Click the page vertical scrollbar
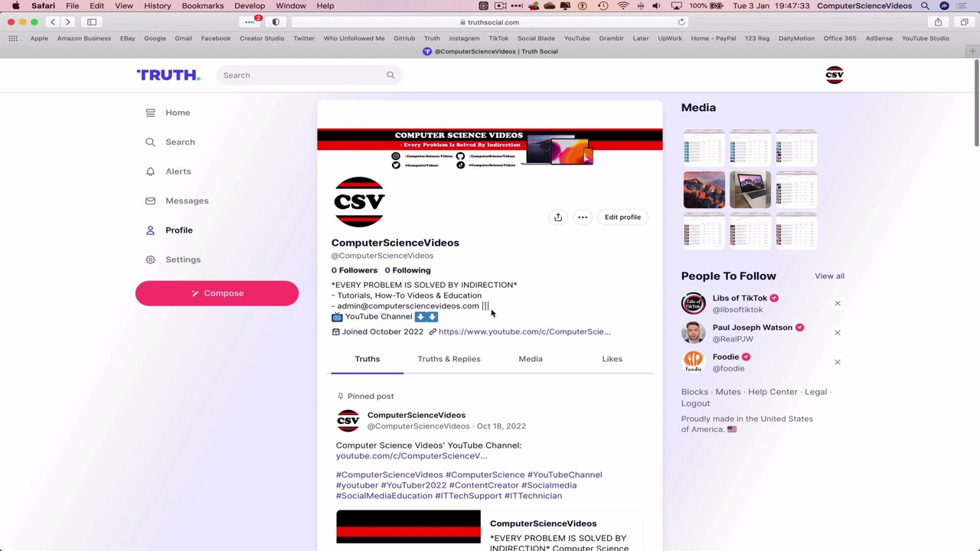The height and width of the screenshot is (551, 980). click(x=976, y=103)
